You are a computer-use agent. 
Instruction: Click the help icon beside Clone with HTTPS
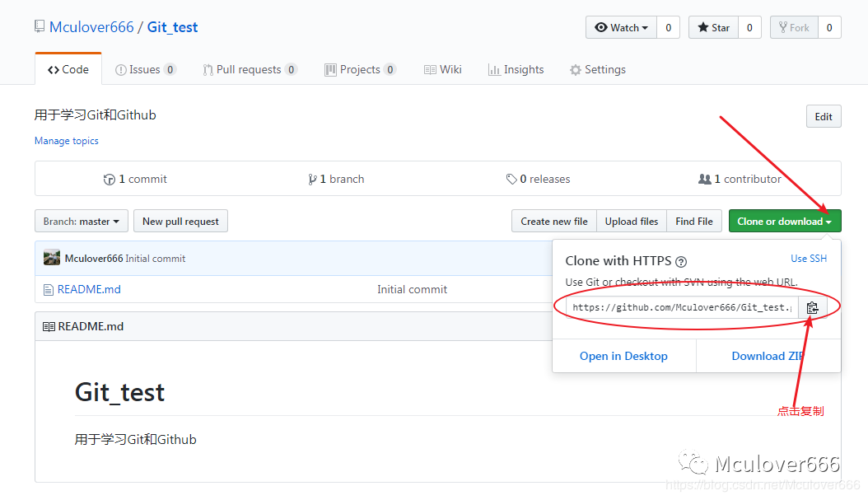681,262
